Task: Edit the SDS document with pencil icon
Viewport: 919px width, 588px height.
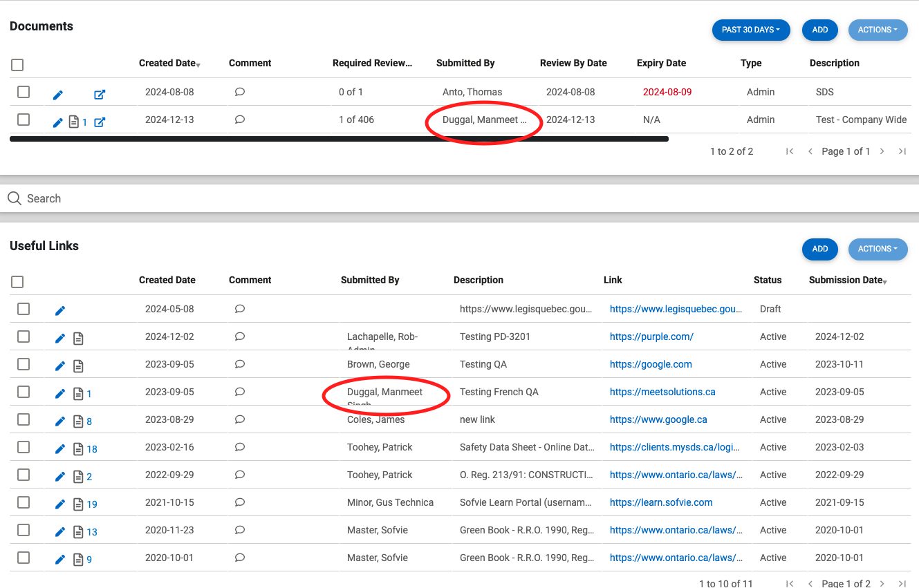Action: 58,95
